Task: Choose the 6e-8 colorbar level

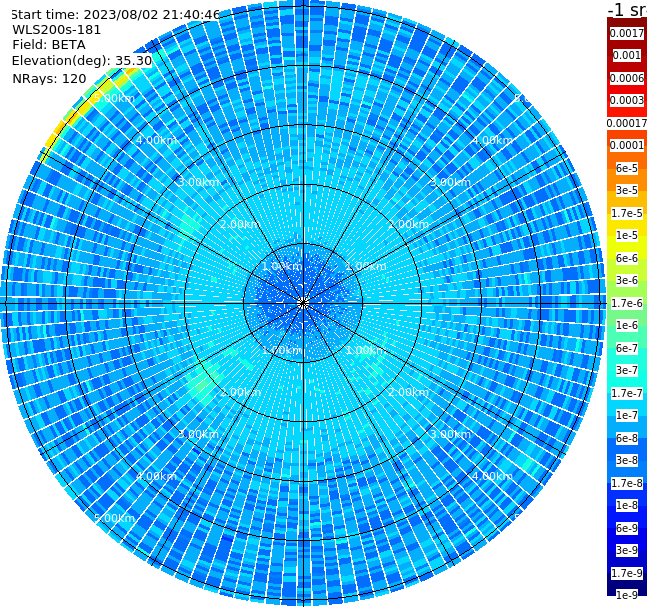Action: [627, 438]
